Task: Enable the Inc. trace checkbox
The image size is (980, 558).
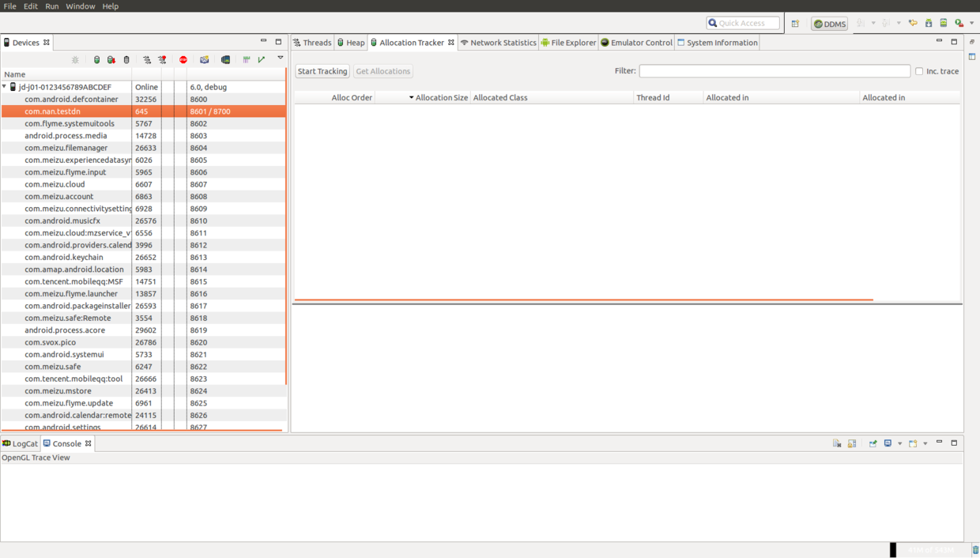Action: [x=919, y=71]
